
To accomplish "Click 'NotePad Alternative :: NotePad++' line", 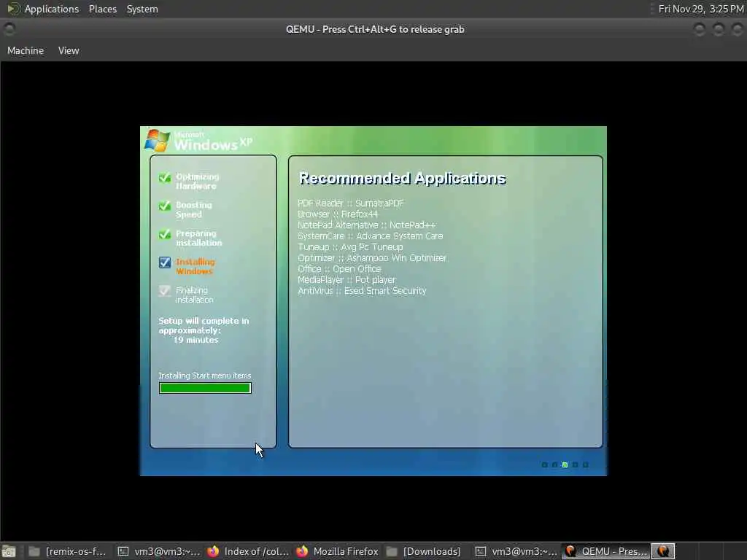I will 366,225.
